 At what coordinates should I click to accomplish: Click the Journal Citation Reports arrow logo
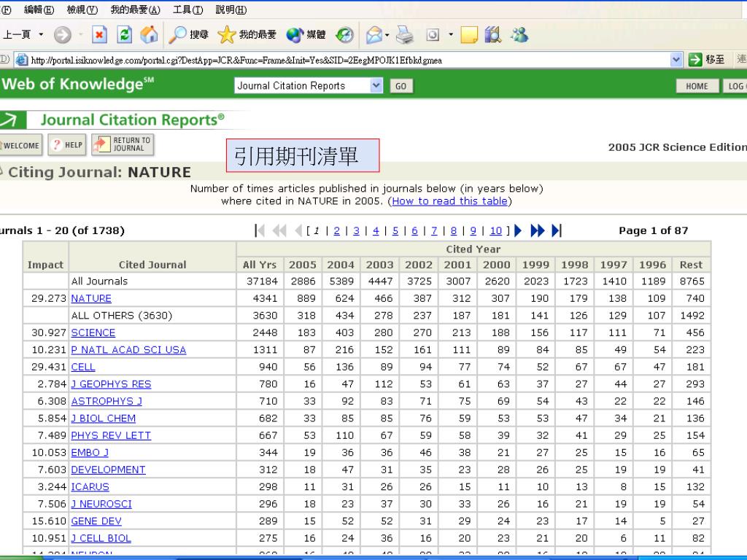click(12, 120)
